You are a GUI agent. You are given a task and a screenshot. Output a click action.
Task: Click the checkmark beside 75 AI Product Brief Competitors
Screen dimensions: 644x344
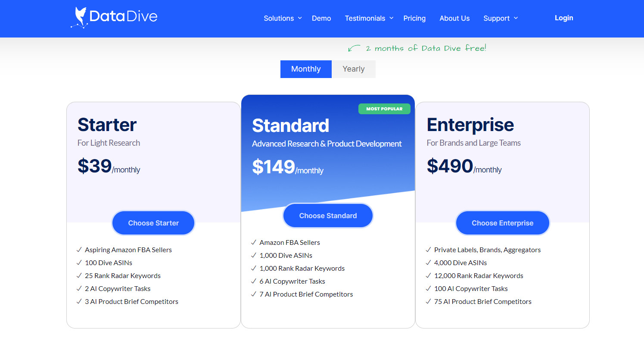pyautogui.click(x=429, y=301)
